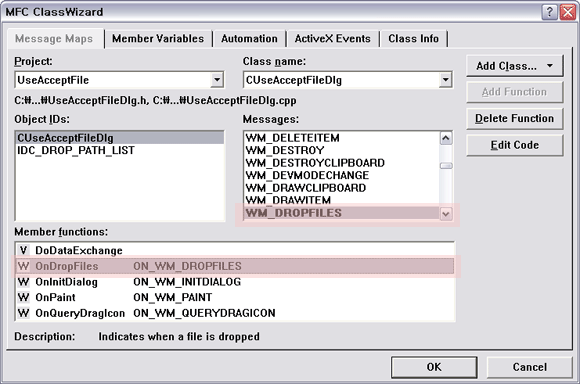Image resolution: width=580 pixels, height=384 pixels.
Task: Select WM_DESTROYCLIPBOARD message
Action: 342,163
